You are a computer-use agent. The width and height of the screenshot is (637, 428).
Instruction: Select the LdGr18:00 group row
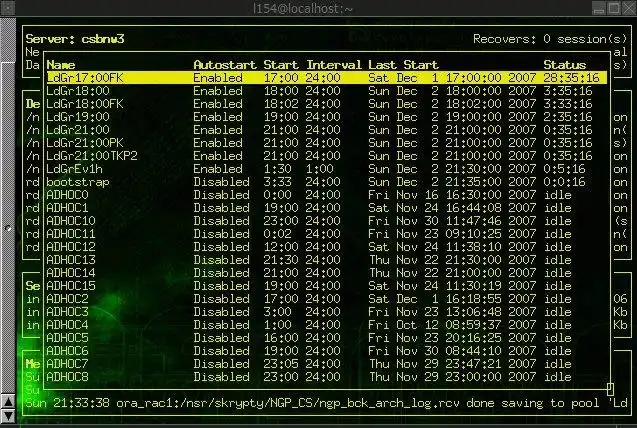(327, 91)
